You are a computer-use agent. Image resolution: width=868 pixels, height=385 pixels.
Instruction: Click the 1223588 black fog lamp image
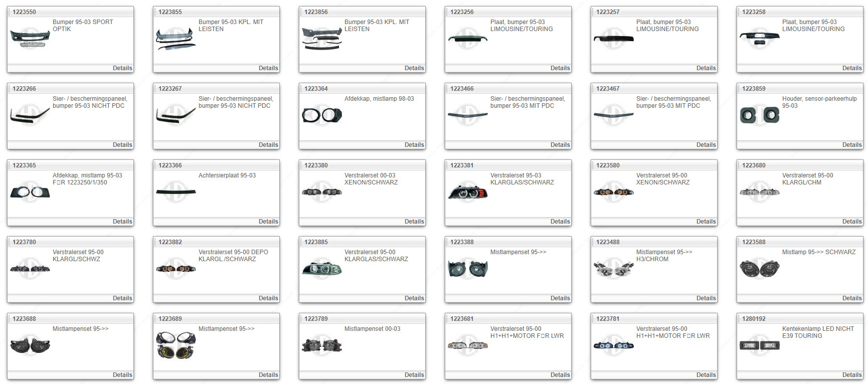pyautogui.click(x=760, y=269)
